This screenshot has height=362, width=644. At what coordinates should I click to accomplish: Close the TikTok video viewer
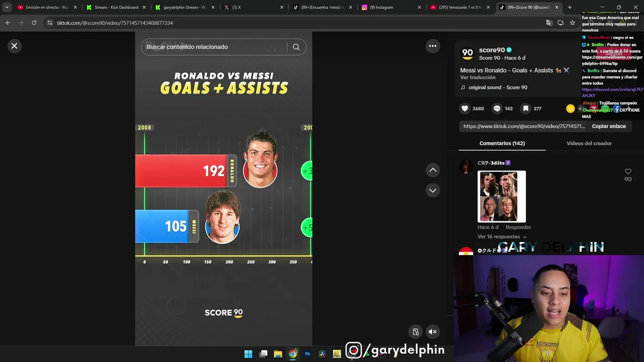click(x=14, y=46)
